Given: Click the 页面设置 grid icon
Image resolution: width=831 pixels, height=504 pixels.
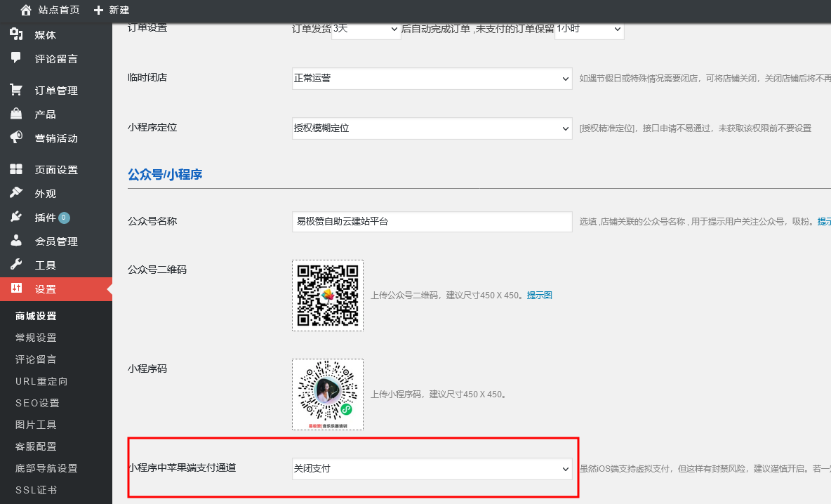Looking at the screenshot, I should click(x=16, y=169).
